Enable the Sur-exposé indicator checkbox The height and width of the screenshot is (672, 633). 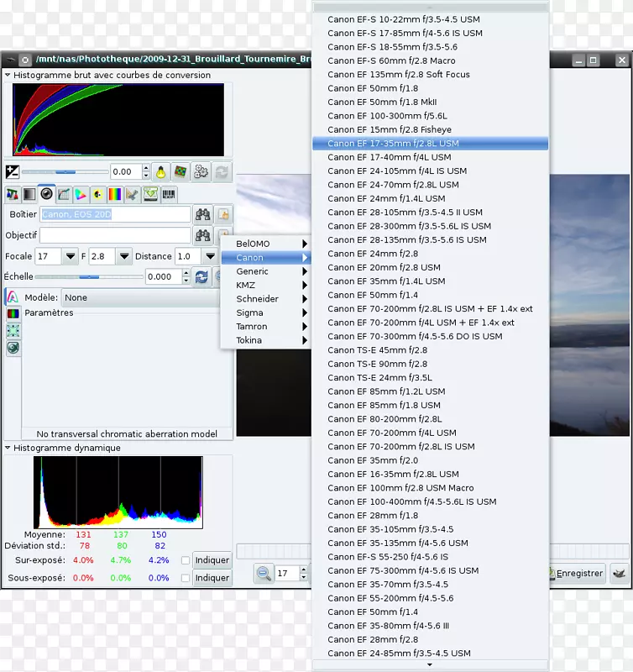point(186,560)
